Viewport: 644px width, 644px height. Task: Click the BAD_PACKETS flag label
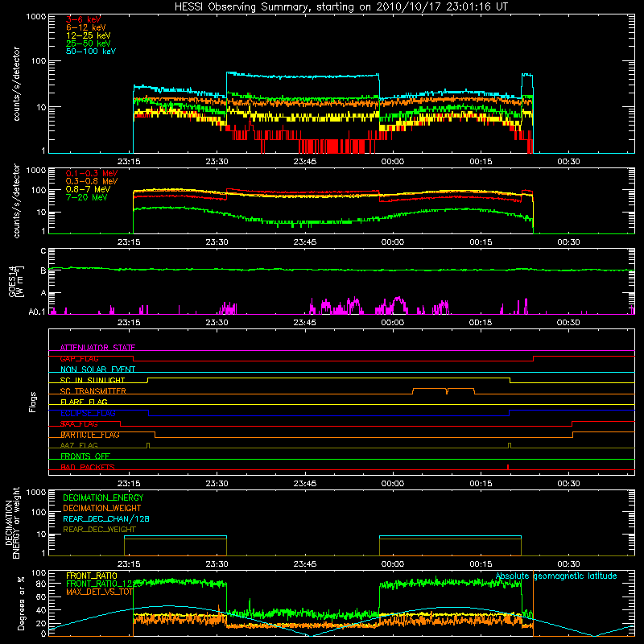click(x=88, y=467)
